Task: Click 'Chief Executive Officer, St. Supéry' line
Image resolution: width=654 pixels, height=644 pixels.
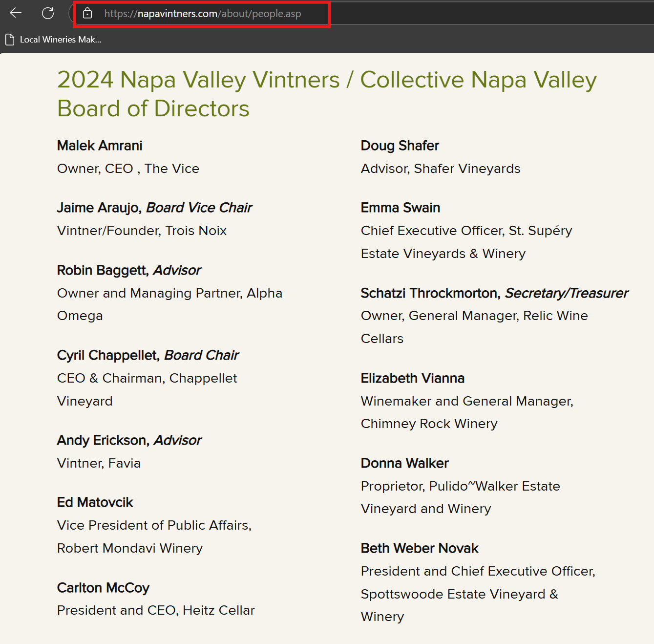Action: (466, 231)
